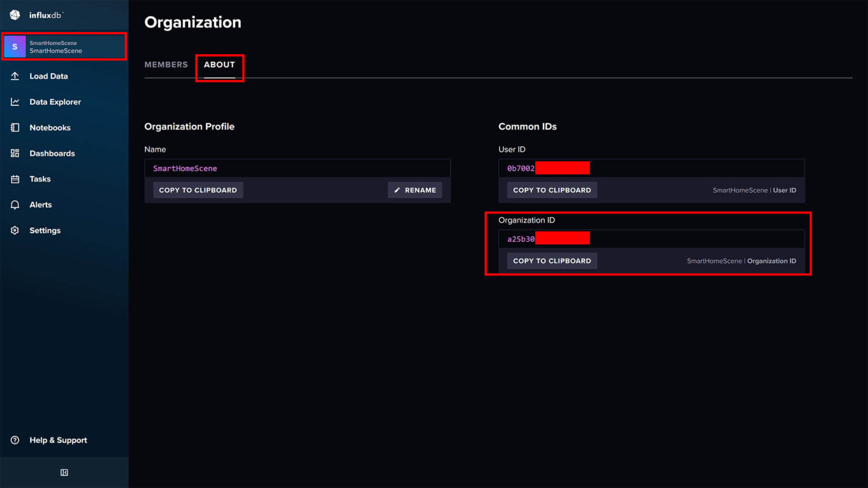Click inside the organization Name field

click(297, 168)
